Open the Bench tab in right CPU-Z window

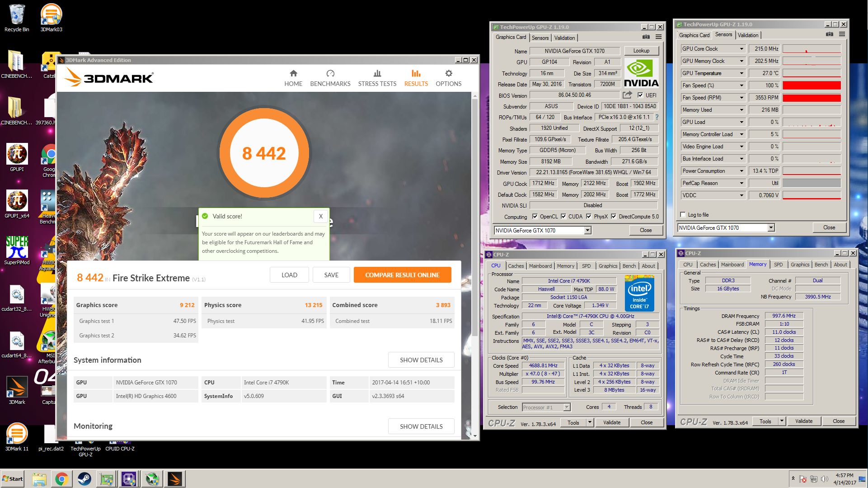[821, 265]
